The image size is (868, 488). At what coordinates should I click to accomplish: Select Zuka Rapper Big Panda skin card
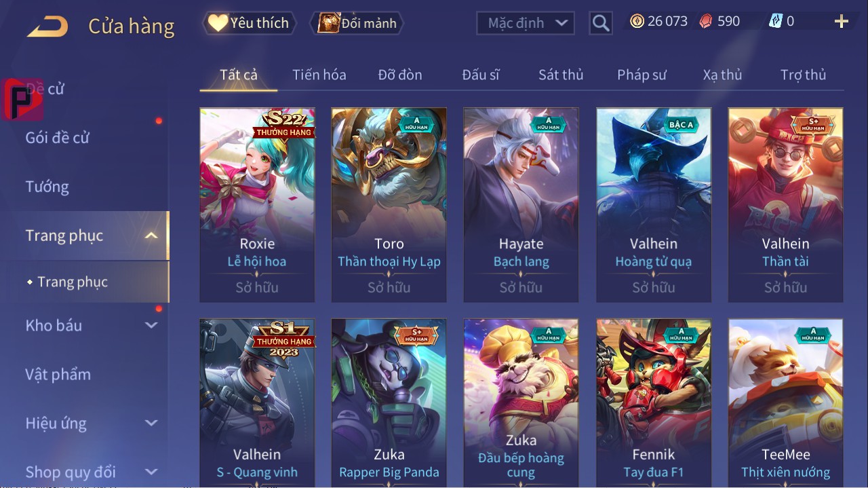point(389,403)
